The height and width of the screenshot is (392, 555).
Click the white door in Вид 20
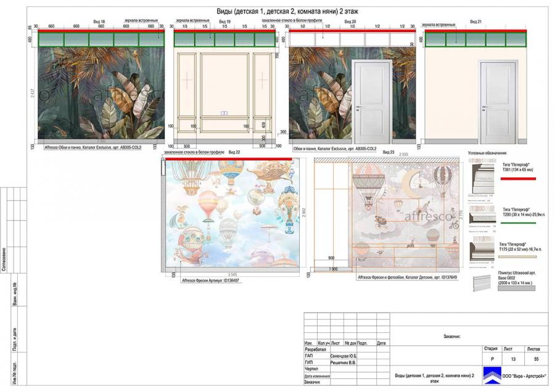tap(370, 102)
